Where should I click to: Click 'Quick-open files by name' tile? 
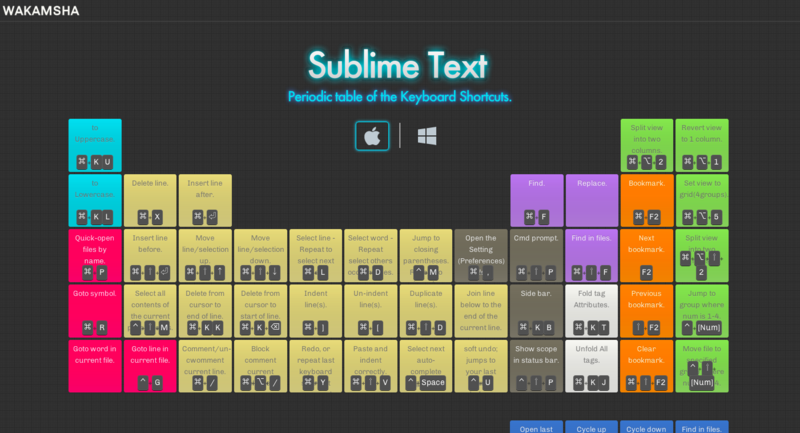(95, 256)
